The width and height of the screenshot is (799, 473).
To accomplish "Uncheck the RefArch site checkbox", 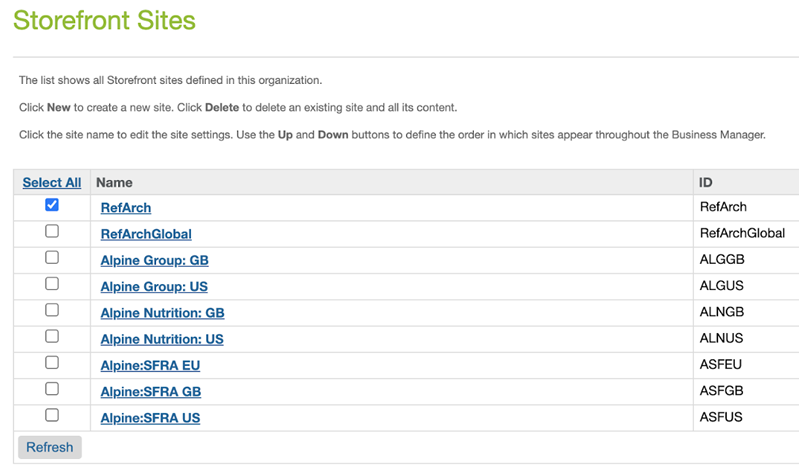I will 51,205.
